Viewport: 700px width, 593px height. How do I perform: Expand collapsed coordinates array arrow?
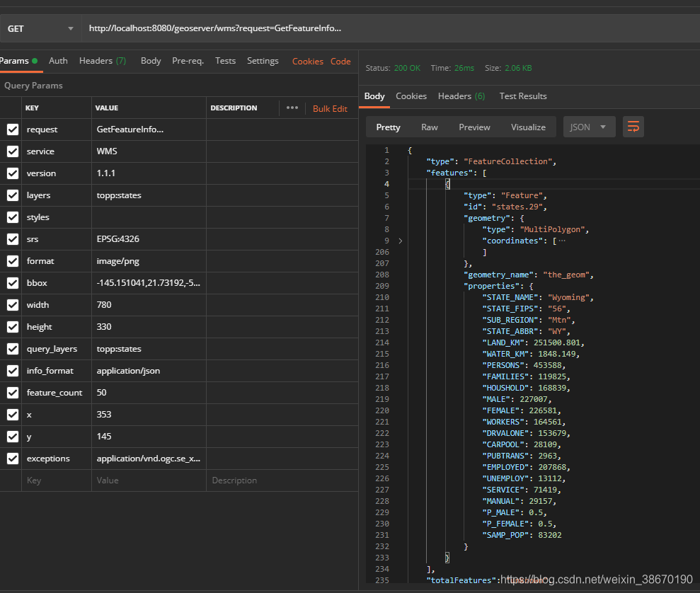point(401,241)
